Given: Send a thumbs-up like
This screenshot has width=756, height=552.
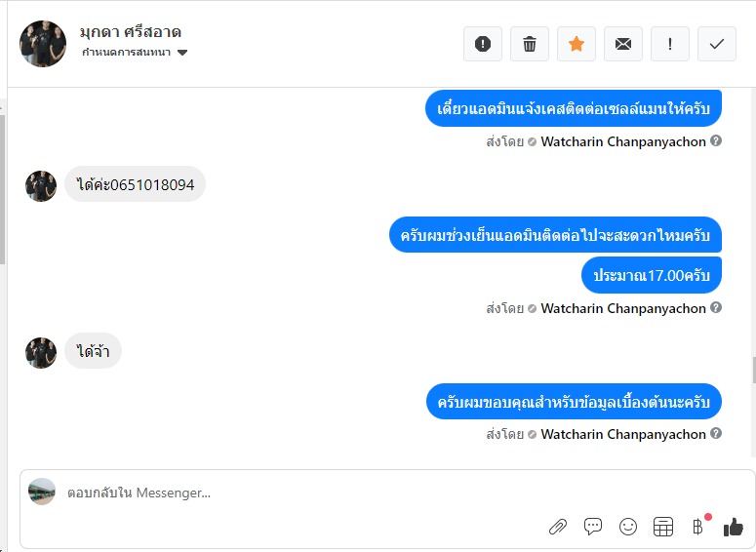Looking at the screenshot, I should click(x=734, y=527).
